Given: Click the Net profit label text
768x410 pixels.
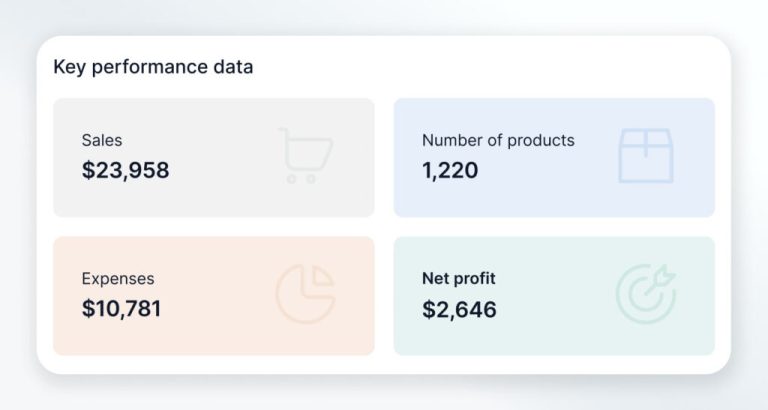Looking at the screenshot, I should coord(459,279).
